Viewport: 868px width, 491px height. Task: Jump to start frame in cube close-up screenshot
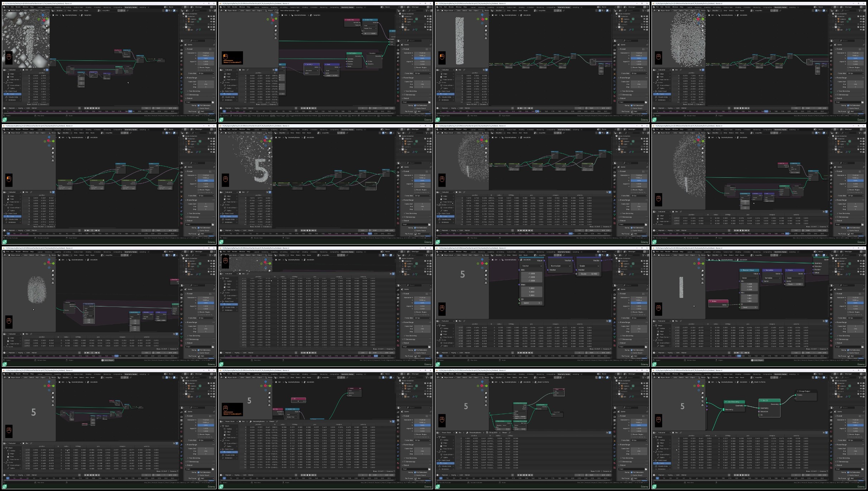tap(85, 108)
